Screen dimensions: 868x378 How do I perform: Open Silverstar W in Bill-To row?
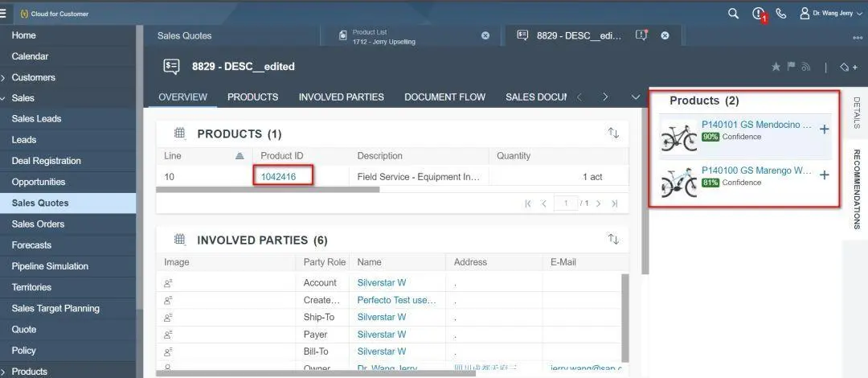tap(382, 351)
